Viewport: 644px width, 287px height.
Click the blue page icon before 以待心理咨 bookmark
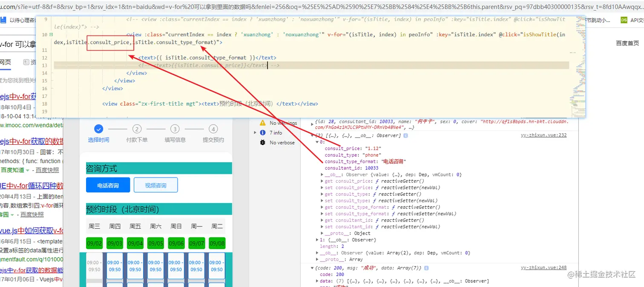[x=3, y=20]
